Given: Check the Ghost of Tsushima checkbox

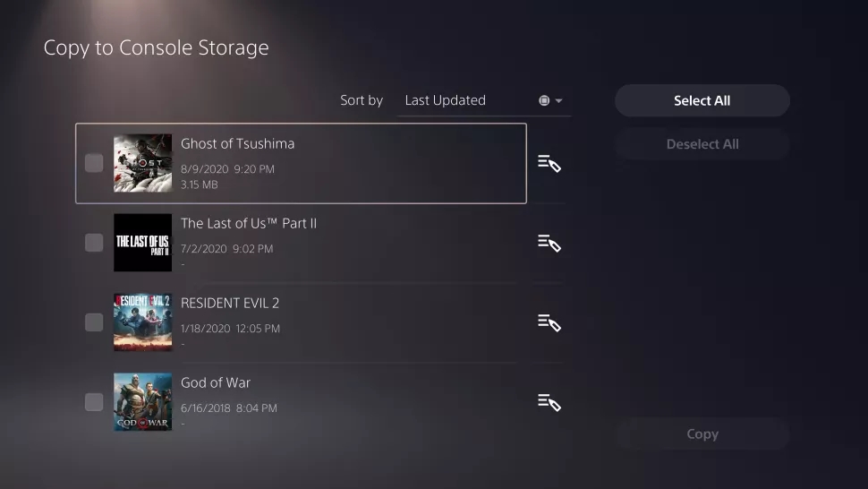Looking at the screenshot, I should coord(94,163).
